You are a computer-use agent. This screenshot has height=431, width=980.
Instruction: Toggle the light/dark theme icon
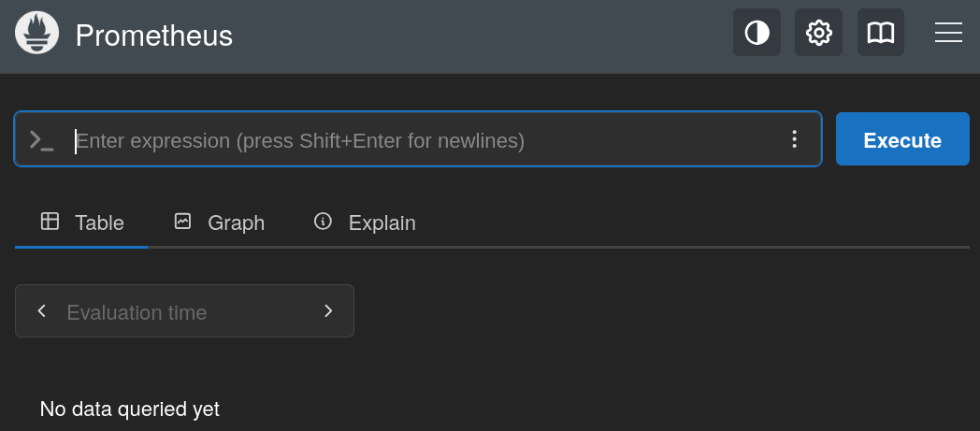click(757, 34)
